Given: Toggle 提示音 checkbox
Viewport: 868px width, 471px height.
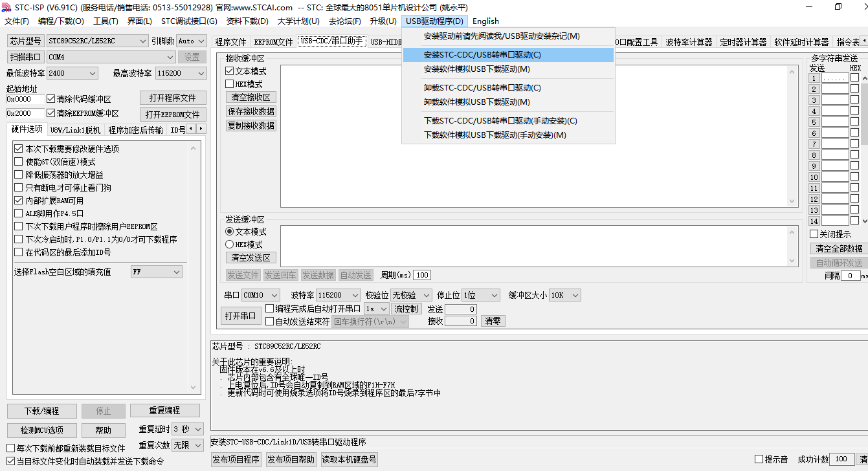Looking at the screenshot, I should click(759, 459).
